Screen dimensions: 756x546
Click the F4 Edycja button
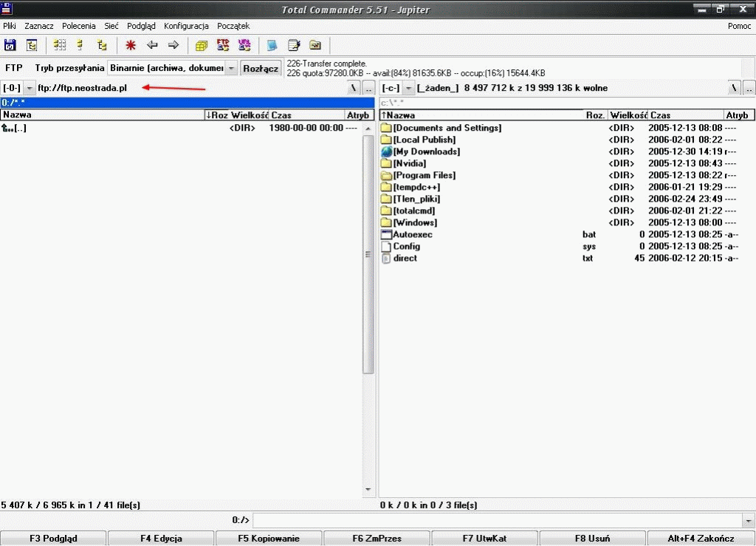click(x=161, y=539)
